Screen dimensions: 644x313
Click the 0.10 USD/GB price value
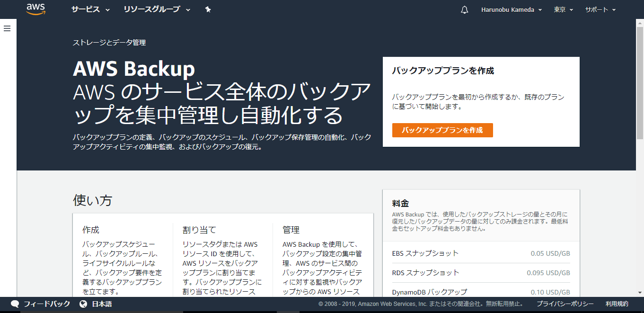point(550,292)
